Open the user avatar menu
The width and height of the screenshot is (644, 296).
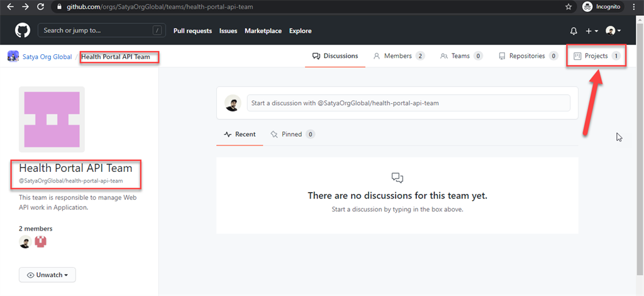point(613,31)
